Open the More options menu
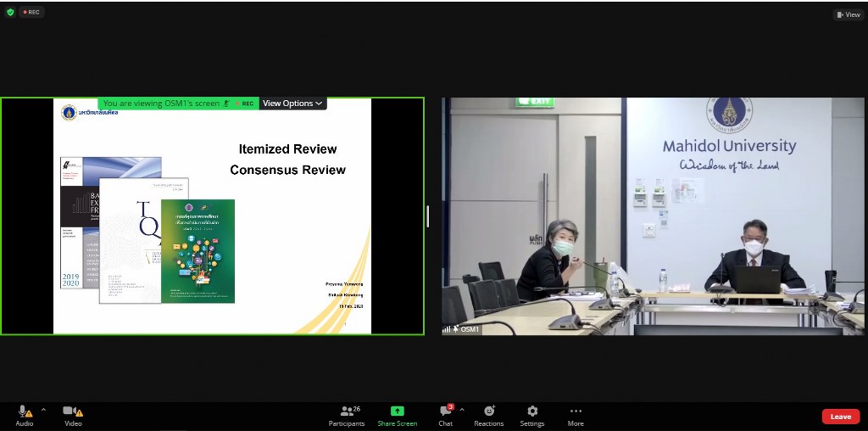Viewport: 868px width, 431px height. tap(576, 411)
